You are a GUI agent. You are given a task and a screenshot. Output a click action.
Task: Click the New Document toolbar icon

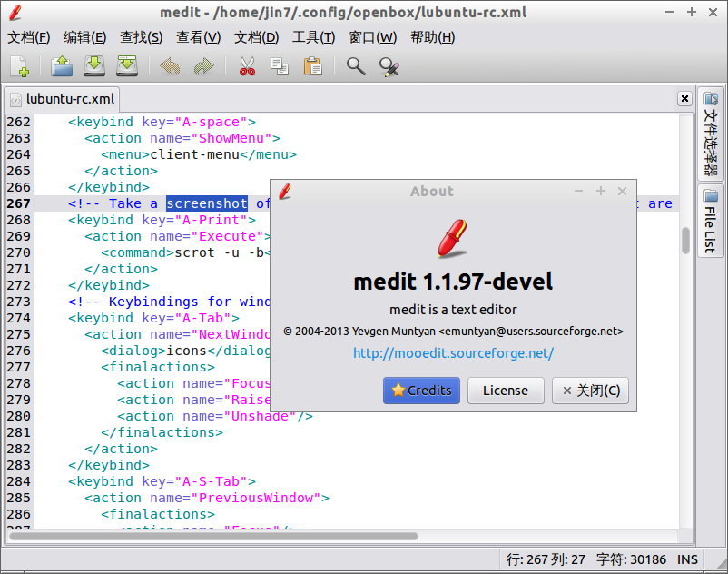click(20, 66)
